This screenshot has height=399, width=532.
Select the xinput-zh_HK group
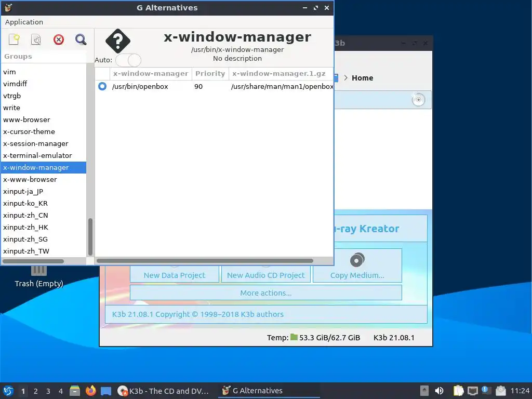click(x=44, y=228)
